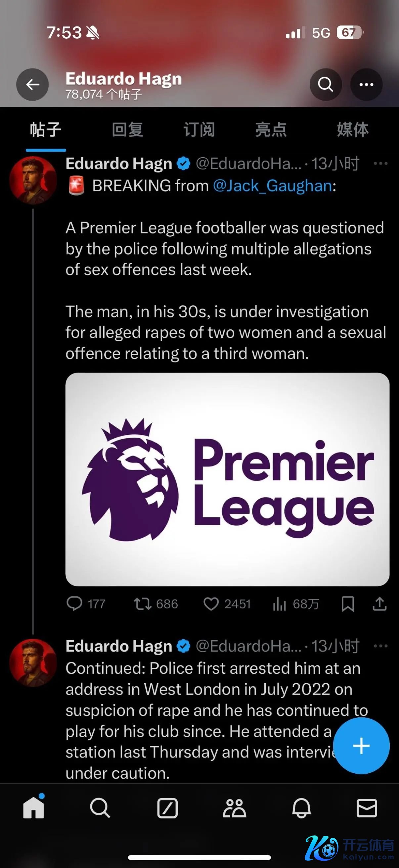Screen dimensions: 399x868
Task: Go to Home in bottom navigation
Action: click(33, 808)
